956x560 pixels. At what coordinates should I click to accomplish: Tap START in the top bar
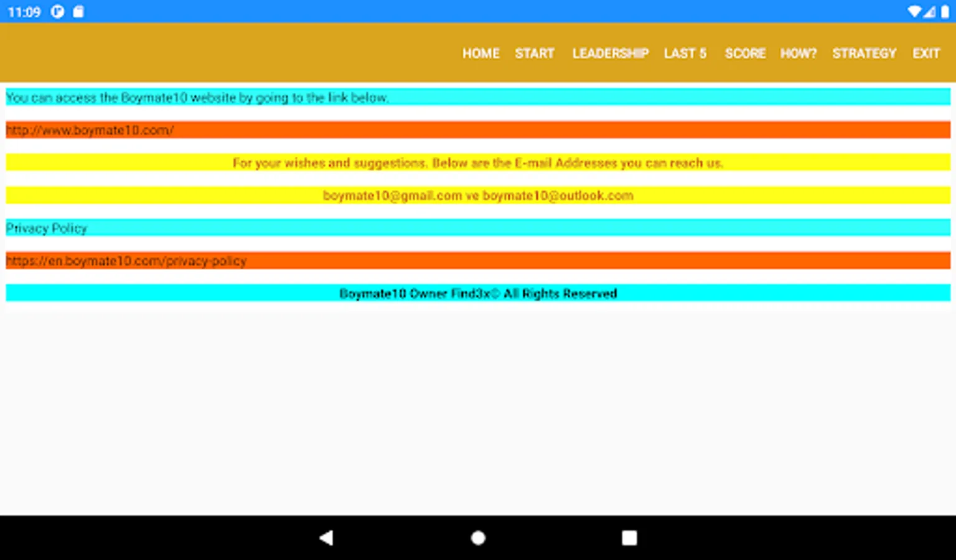click(x=534, y=54)
